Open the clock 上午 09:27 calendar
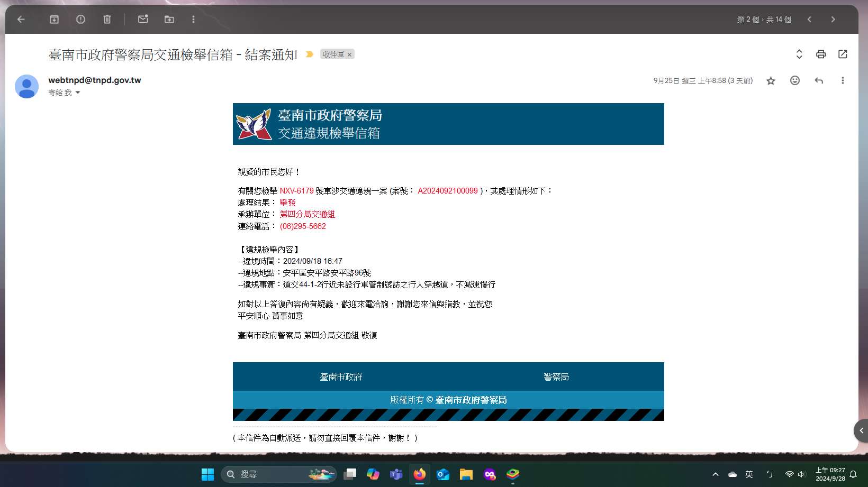 pos(830,474)
